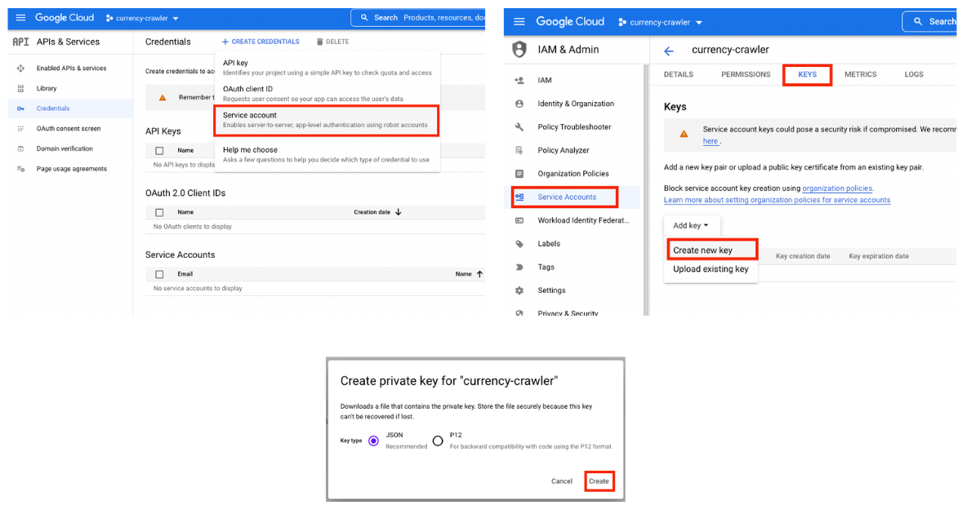Click the Policy Troubleshooter wrench icon
This screenshot has height=514, width=980.
[519, 127]
